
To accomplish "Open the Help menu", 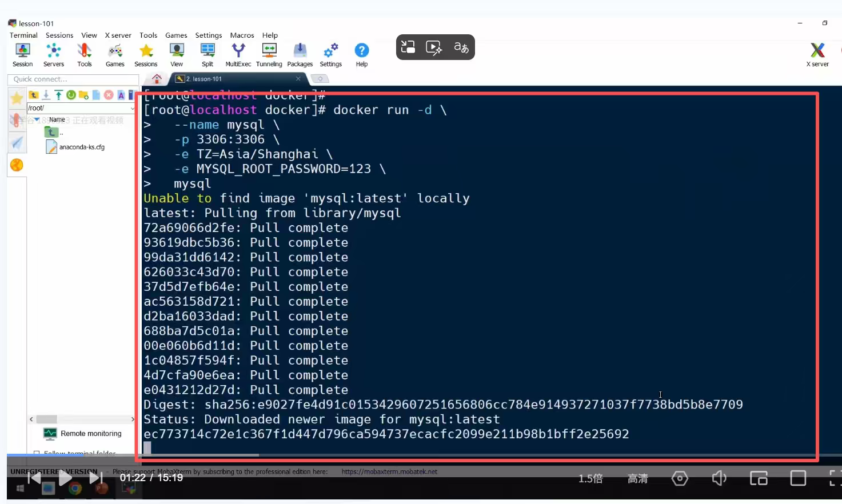I will [x=270, y=35].
